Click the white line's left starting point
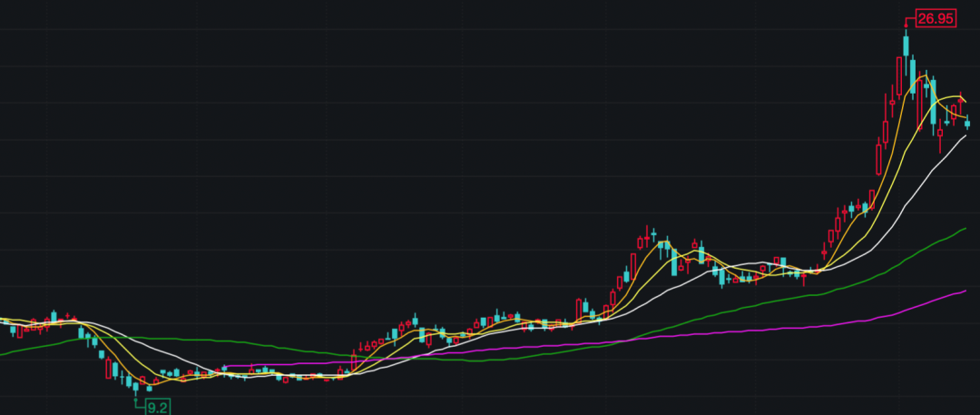 pyautogui.click(x=3, y=319)
